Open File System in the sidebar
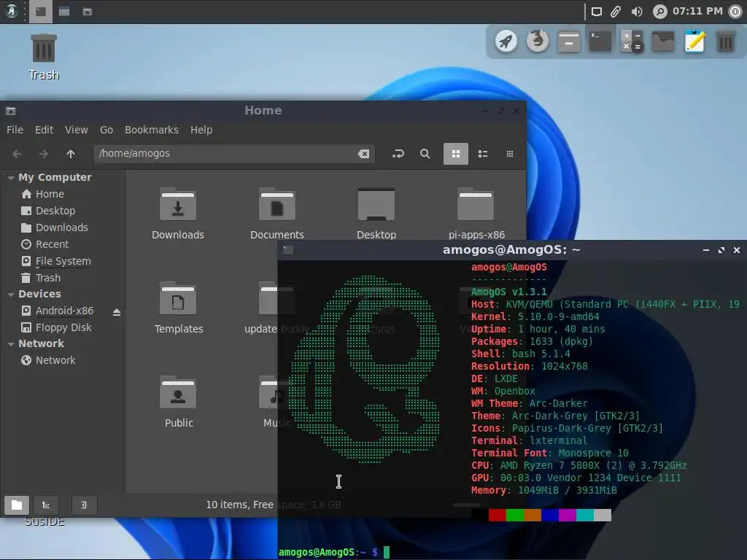Viewport: 747px width, 560px height. coord(63,261)
